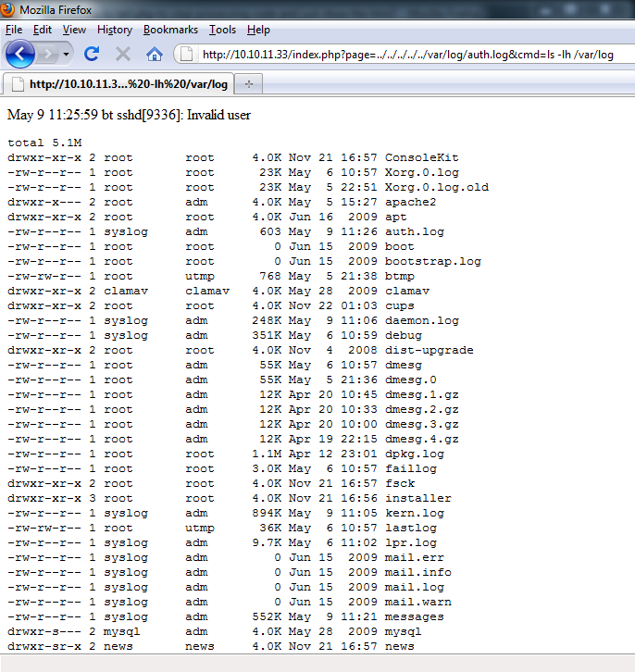The width and height of the screenshot is (635, 672).
Task: Click the 603 size of auth.log
Action: pos(270,231)
